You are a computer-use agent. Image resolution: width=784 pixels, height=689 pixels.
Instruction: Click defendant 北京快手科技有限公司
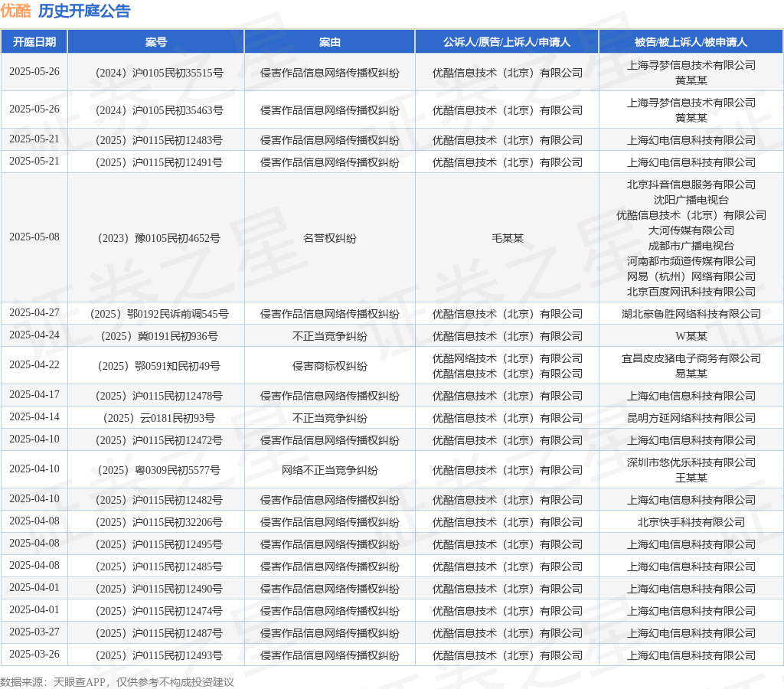point(691,522)
